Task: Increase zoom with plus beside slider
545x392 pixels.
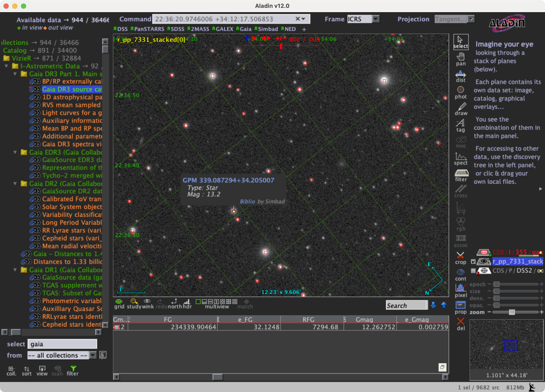Action: [541, 312]
